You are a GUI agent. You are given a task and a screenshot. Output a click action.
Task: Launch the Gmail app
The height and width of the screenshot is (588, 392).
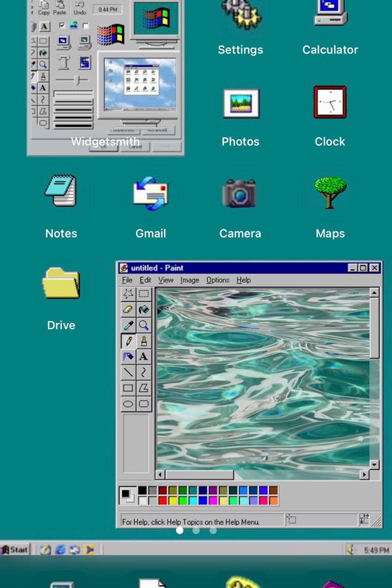[x=150, y=194]
